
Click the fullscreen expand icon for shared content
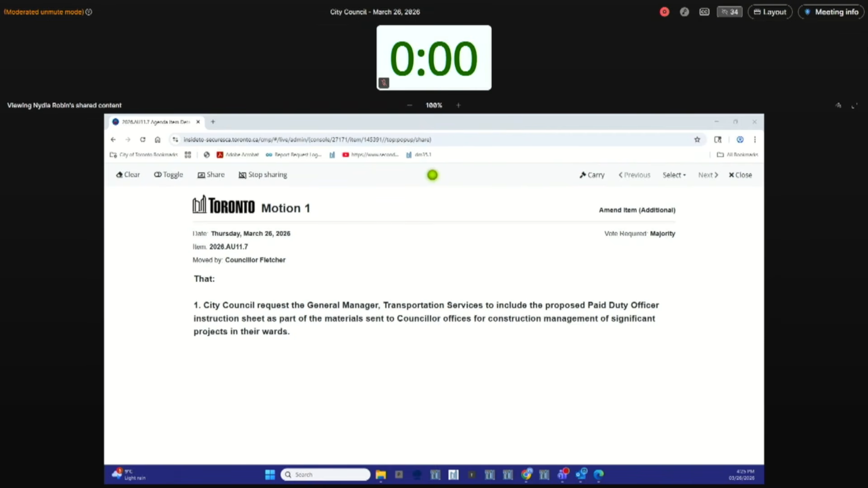tap(854, 106)
